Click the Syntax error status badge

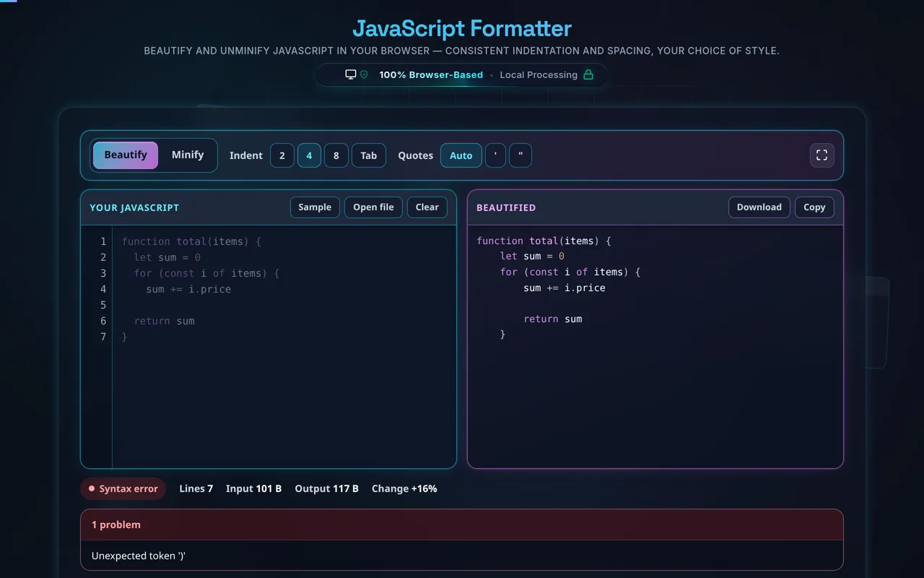coord(123,488)
